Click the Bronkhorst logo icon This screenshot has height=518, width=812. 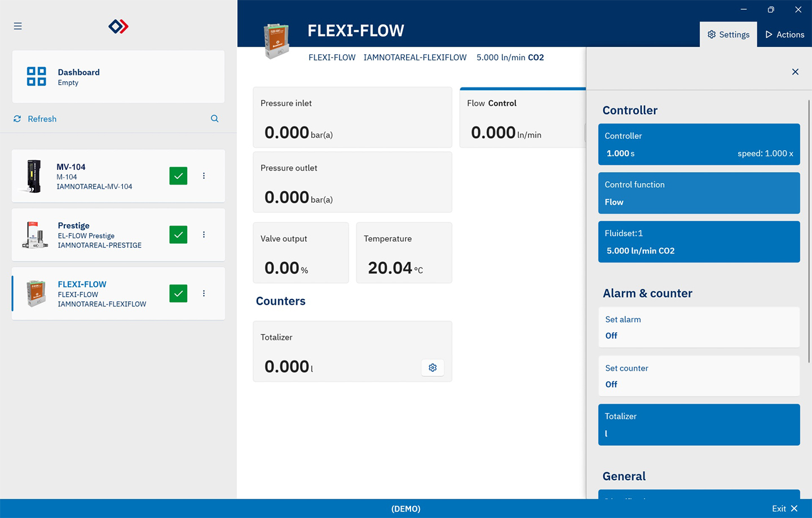point(118,27)
